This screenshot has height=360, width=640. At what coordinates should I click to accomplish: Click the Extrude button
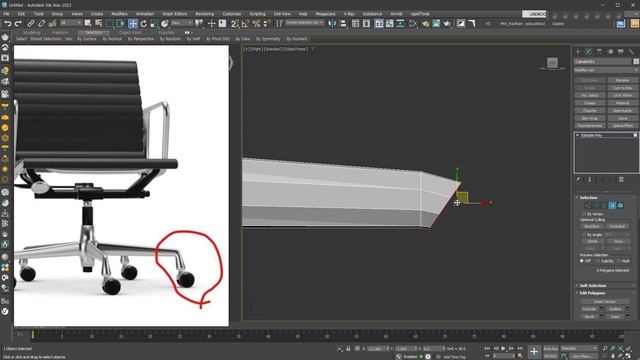pos(589,309)
